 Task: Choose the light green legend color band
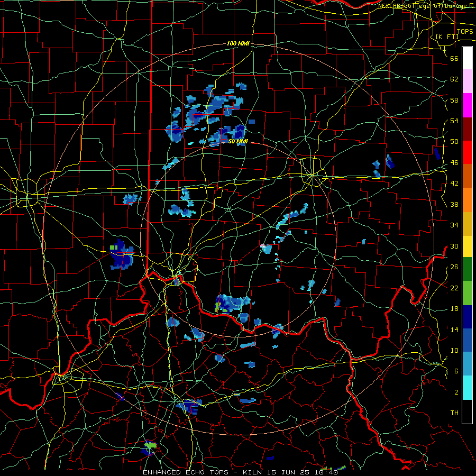pos(467,293)
